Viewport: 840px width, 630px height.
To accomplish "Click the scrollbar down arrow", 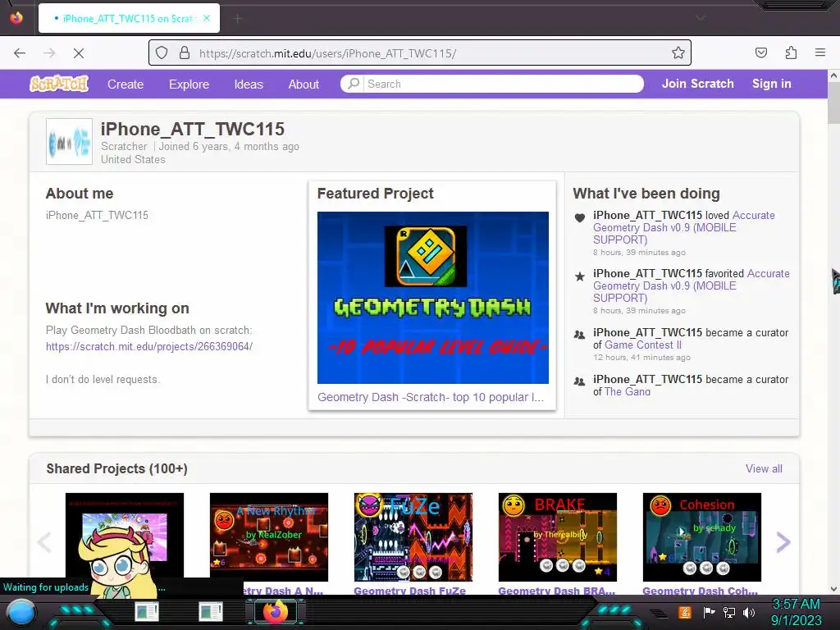I will pyautogui.click(x=833, y=589).
